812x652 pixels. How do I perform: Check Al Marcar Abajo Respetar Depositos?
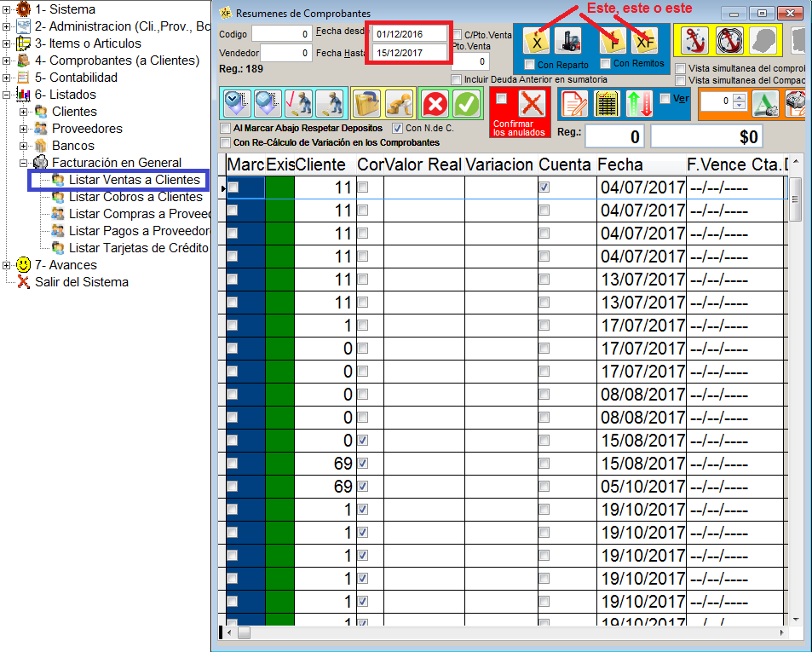[x=225, y=128]
